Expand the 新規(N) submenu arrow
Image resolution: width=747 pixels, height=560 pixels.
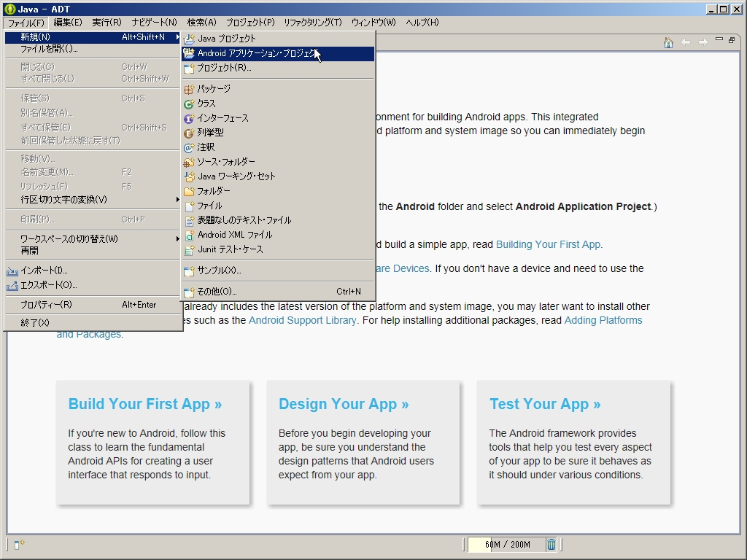[177, 36]
